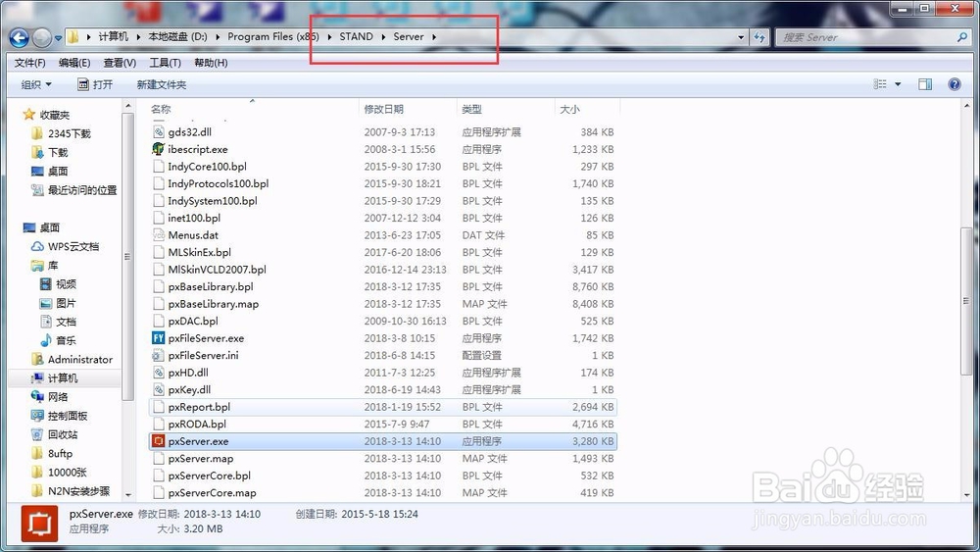This screenshot has height=552, width=980.
Task: Select 最近访问的位置 in favorites
Action: [x=82, y=190]
